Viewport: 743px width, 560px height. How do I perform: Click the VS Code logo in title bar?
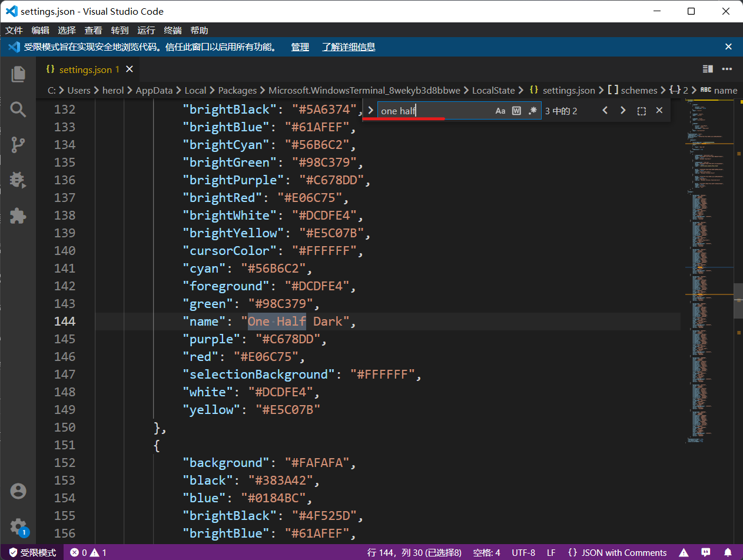coord(11,11)
